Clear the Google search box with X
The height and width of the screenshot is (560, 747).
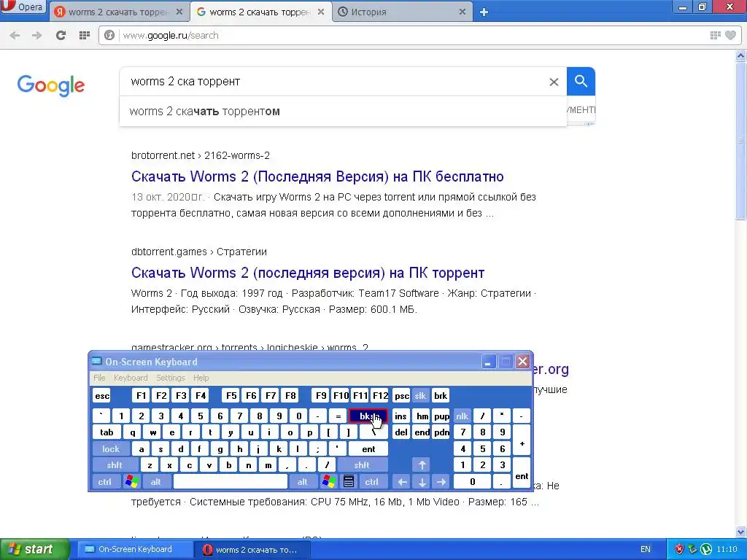coord(554,82)
